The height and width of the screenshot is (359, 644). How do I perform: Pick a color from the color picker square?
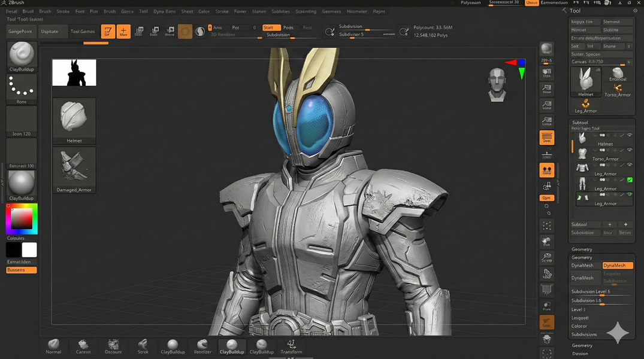tap(22, 220)
